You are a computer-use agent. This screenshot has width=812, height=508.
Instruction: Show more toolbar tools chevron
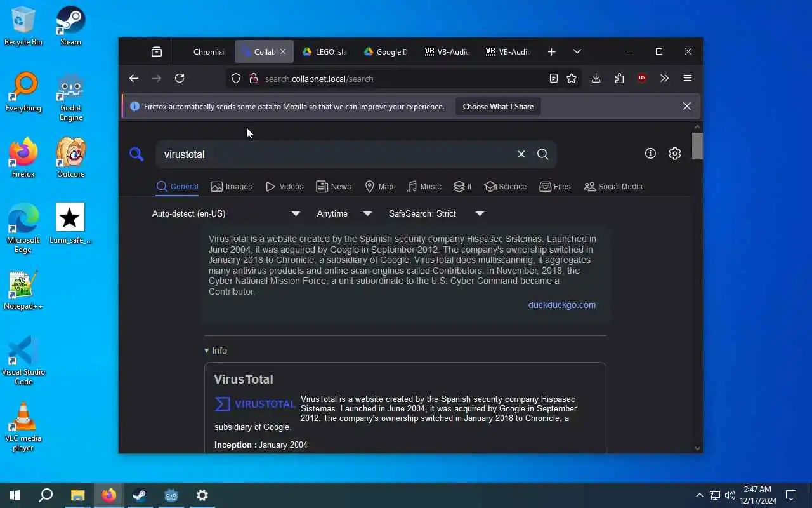coord(664,78)
